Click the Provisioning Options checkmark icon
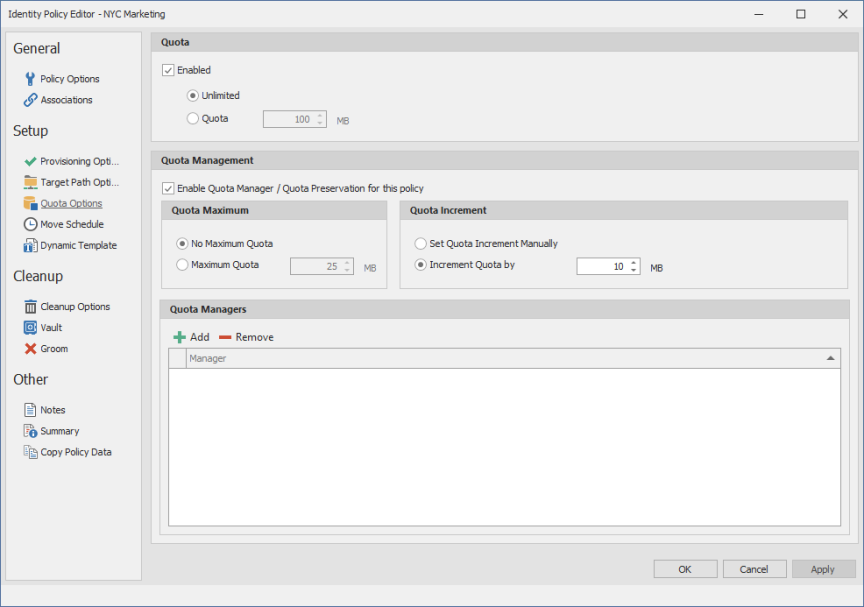 pyautogui.click(x=30, y=161)
